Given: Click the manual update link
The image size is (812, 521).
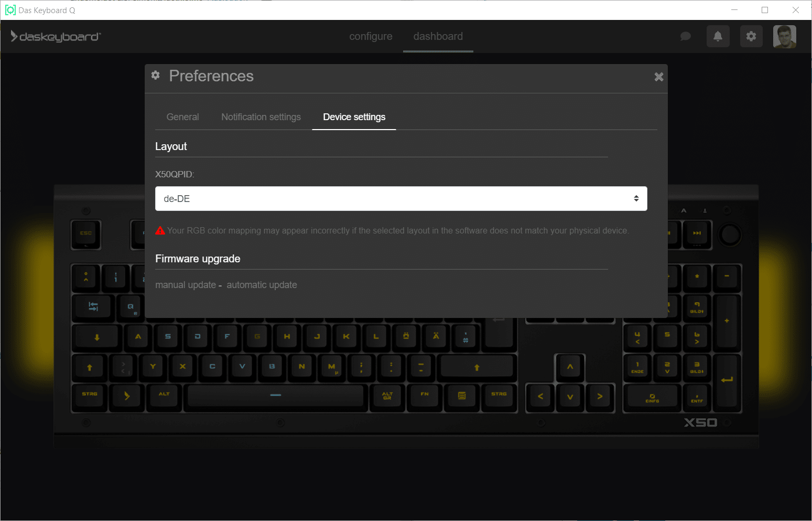Looking at the screenshot, I should (x=186, y=285).
